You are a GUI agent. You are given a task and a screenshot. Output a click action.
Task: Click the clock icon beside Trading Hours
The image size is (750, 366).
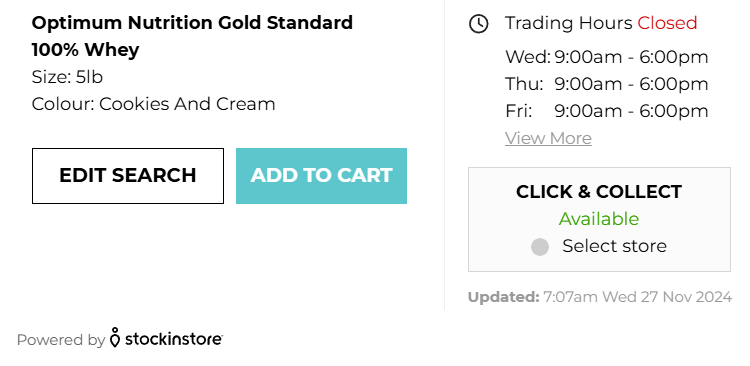(x=479, y=23)
